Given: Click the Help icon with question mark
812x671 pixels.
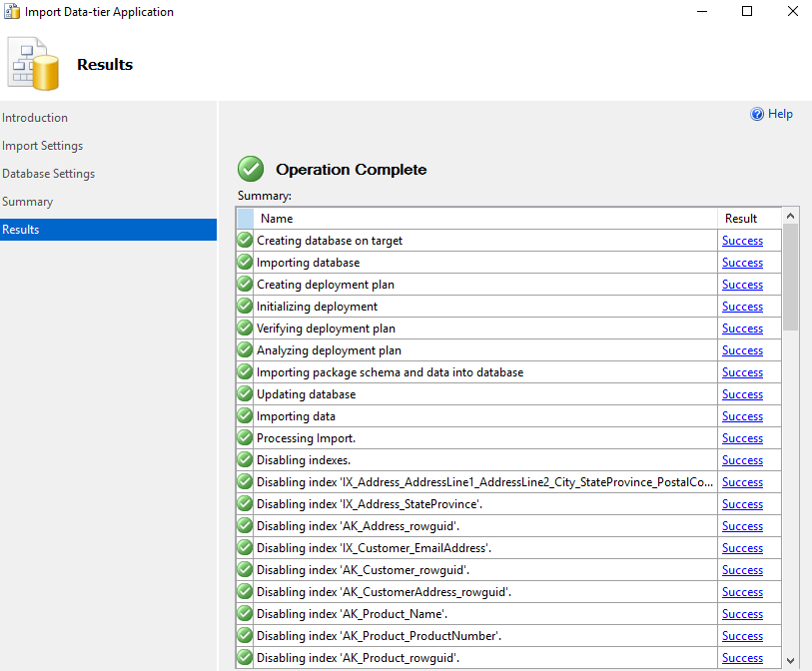Looking at the screenshot, I should point(757,114).
